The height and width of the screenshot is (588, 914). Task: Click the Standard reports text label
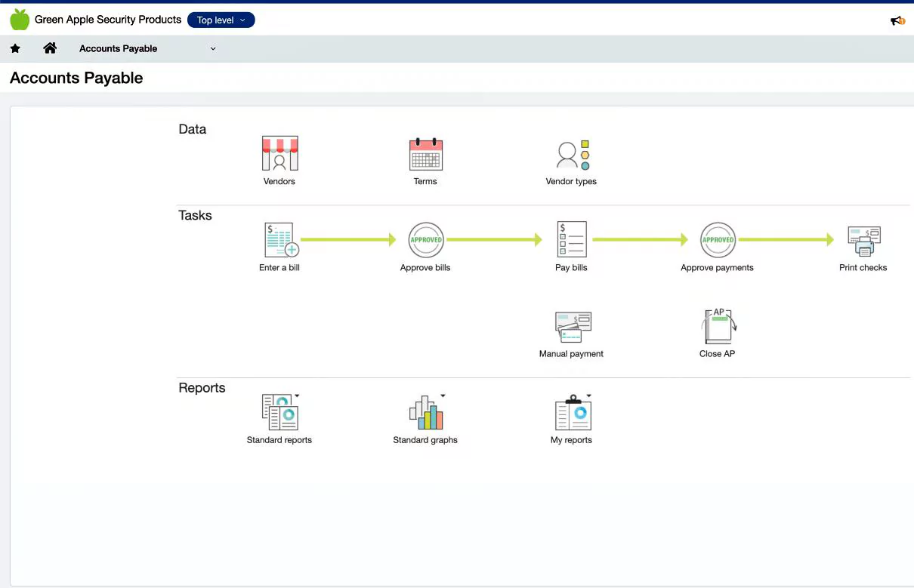279,440
